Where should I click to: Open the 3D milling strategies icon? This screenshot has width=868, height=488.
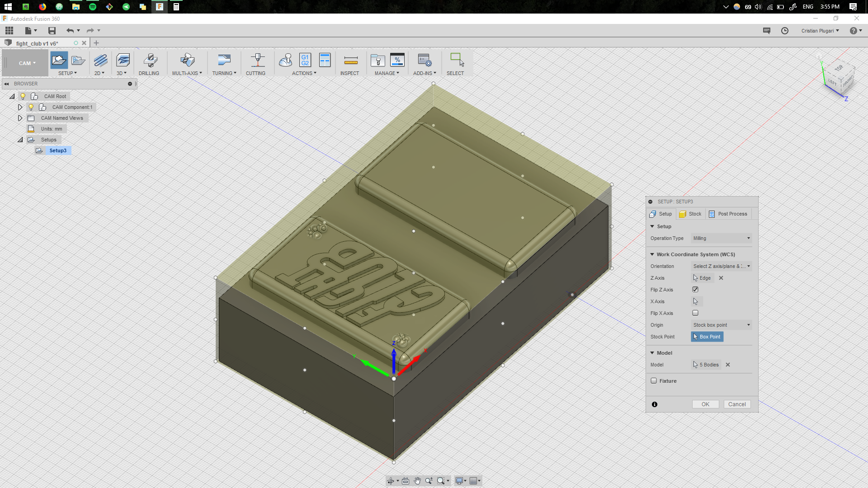(x=123, y=60)
